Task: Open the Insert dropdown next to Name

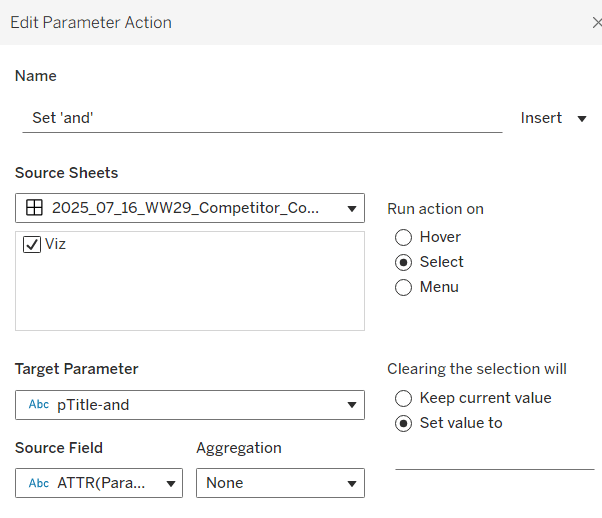Action: [553, 118]
